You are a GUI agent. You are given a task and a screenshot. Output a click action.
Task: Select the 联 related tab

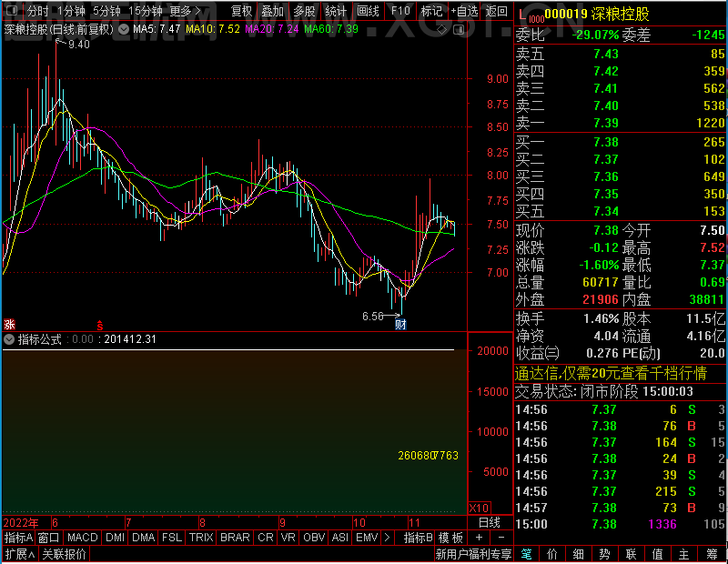631,554
